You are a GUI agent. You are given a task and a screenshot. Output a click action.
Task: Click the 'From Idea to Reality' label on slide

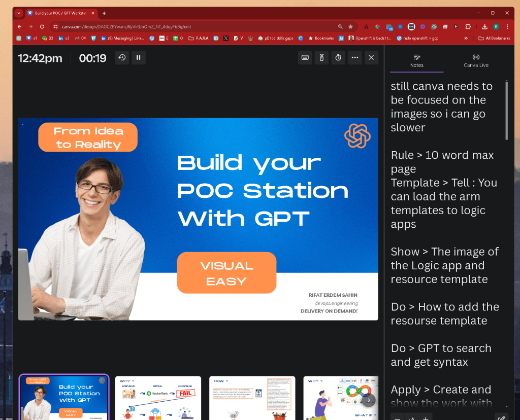88,137
